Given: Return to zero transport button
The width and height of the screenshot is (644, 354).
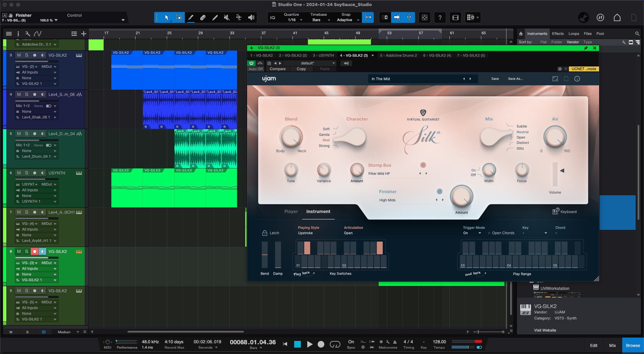Looking at the screenshot, I should pos(285,344).
